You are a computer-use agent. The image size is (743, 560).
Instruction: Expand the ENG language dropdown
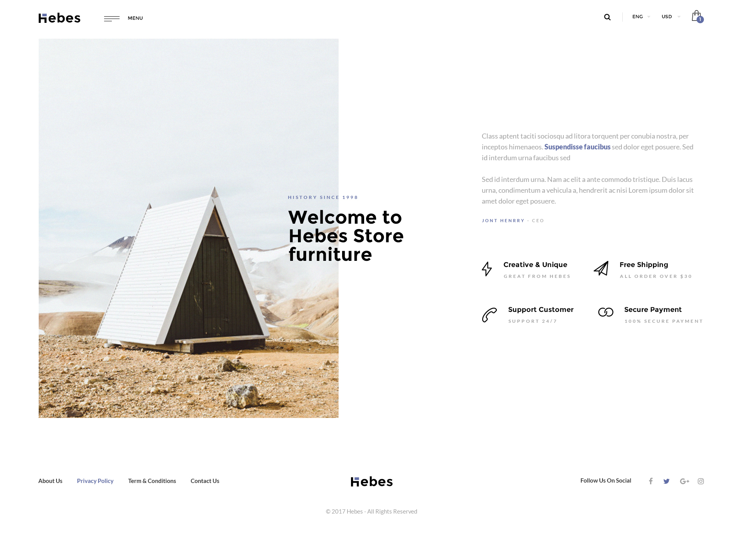coord(641,17)
